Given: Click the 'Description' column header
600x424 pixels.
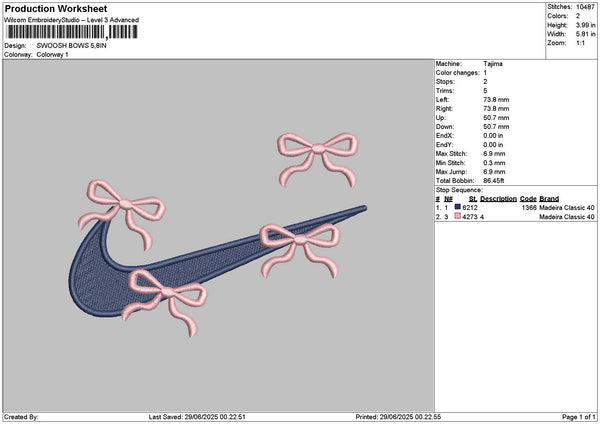Looking at the screenshot, I should point(498,199).
